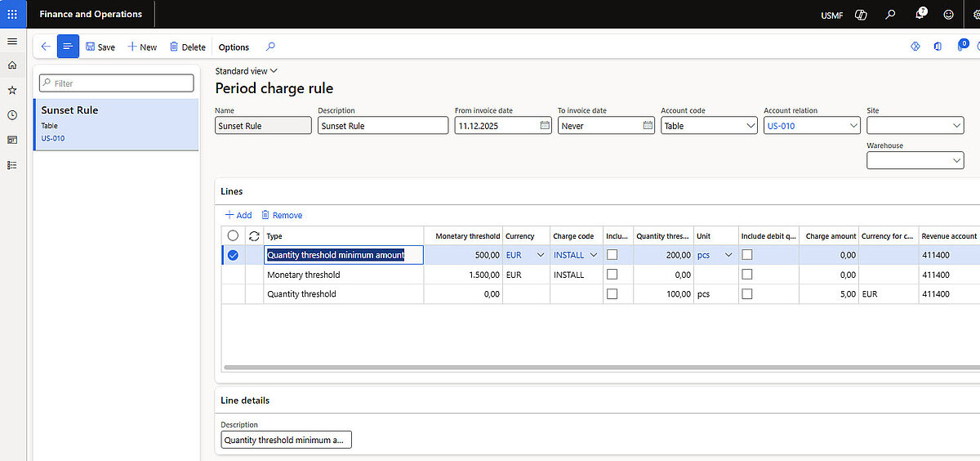Expand the Standard view selector
This screenshot has height=461, width=980.
247,71
